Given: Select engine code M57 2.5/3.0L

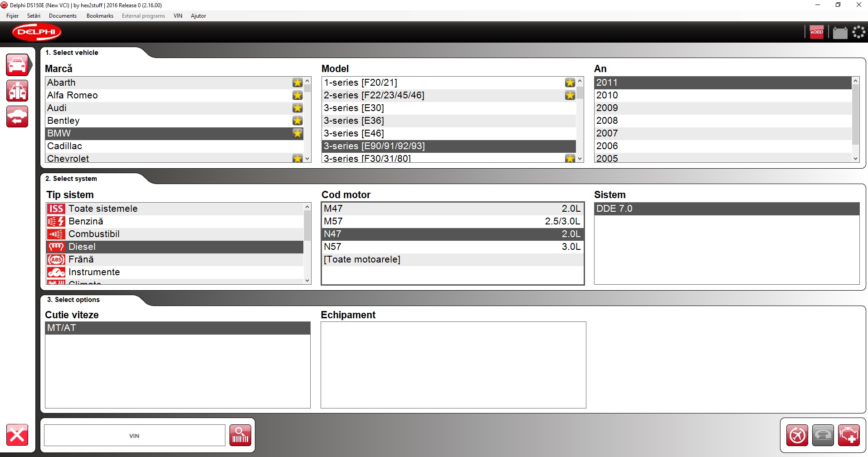Looking at the screenshot, I should pos(453,221).
